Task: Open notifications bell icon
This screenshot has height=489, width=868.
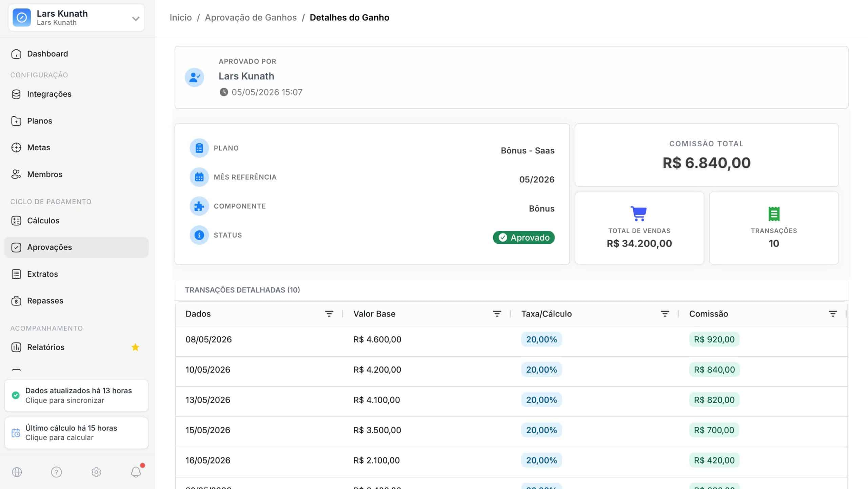Action: pos(136,472)
